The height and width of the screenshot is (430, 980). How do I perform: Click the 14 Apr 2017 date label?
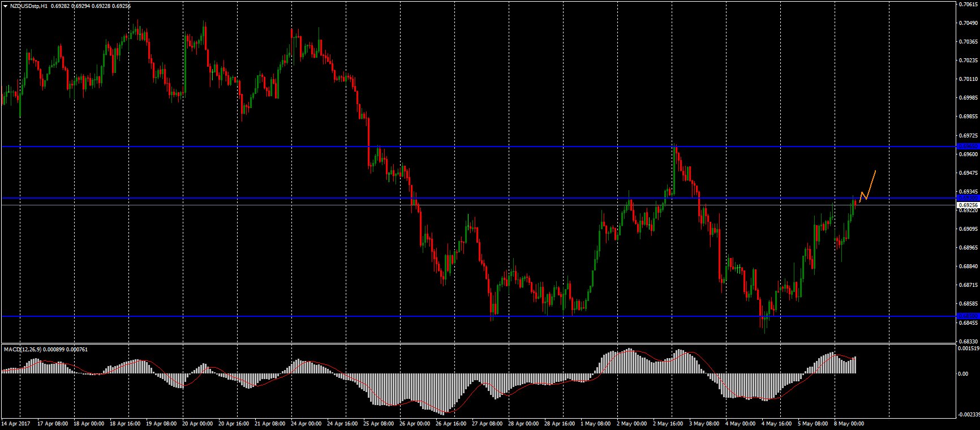(x=15, y=423)
